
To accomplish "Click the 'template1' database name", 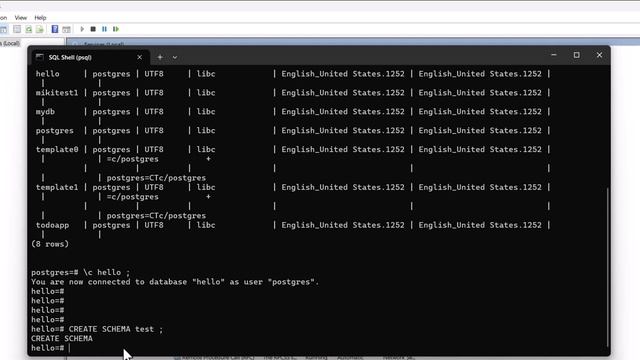I will 57,187.
